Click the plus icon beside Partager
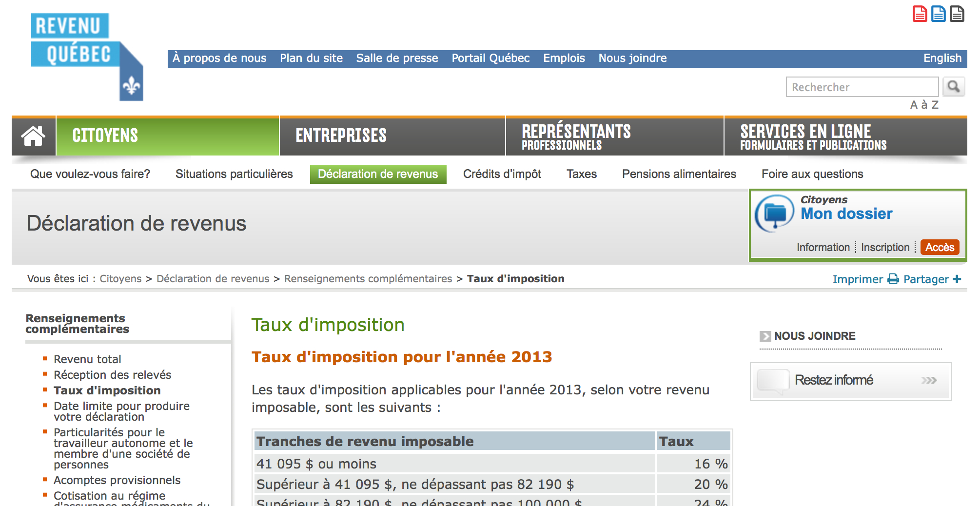The image size is (980, 506). (957, 279)
